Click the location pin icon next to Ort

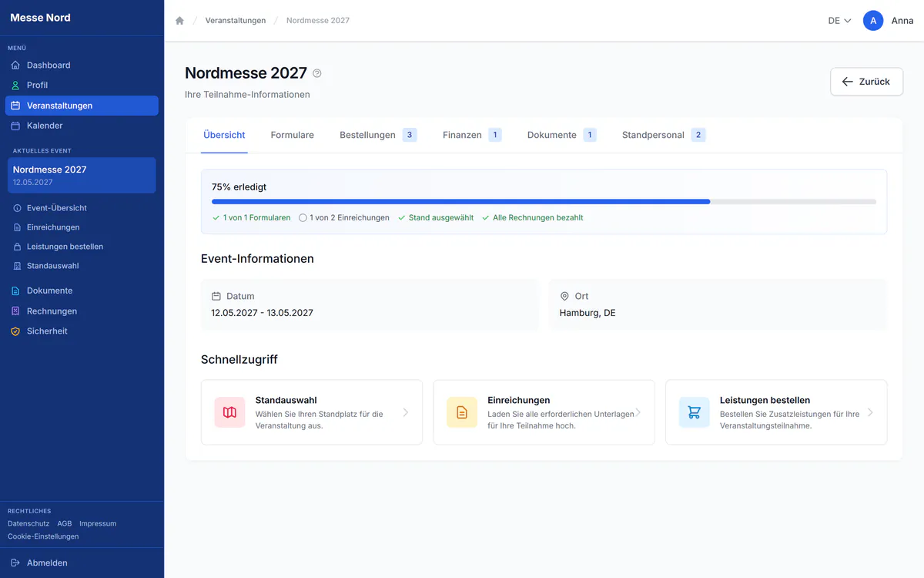pos(564,296)
